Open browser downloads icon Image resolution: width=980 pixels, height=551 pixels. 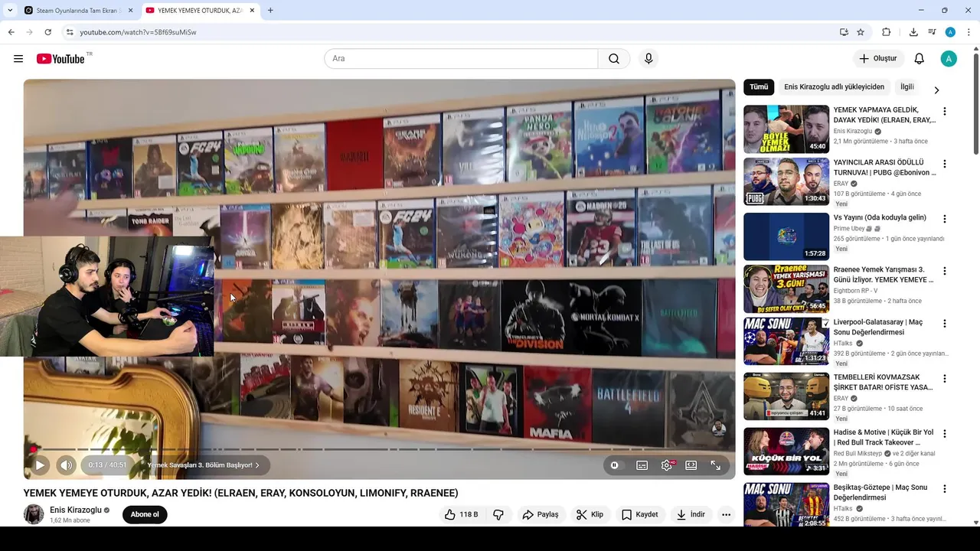[x=913, y=32]
